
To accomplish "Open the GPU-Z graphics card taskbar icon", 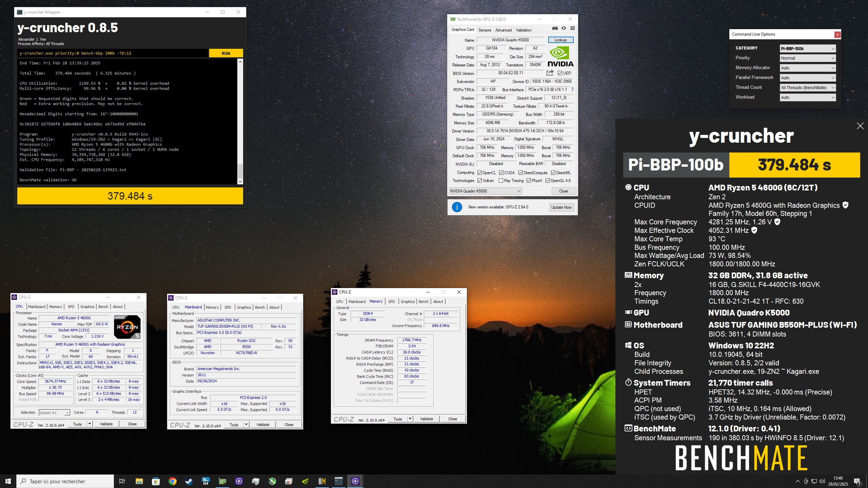I will [x=222, y=481].
